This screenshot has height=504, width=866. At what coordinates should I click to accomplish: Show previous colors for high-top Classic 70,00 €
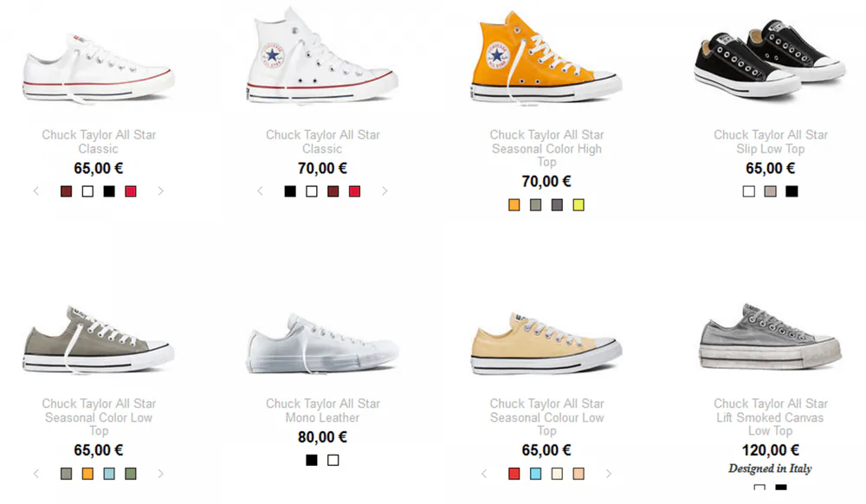(x=260, y=191)
